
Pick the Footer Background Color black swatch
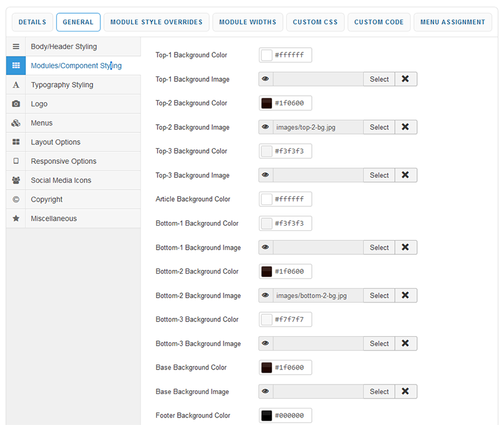pos(266,416)
